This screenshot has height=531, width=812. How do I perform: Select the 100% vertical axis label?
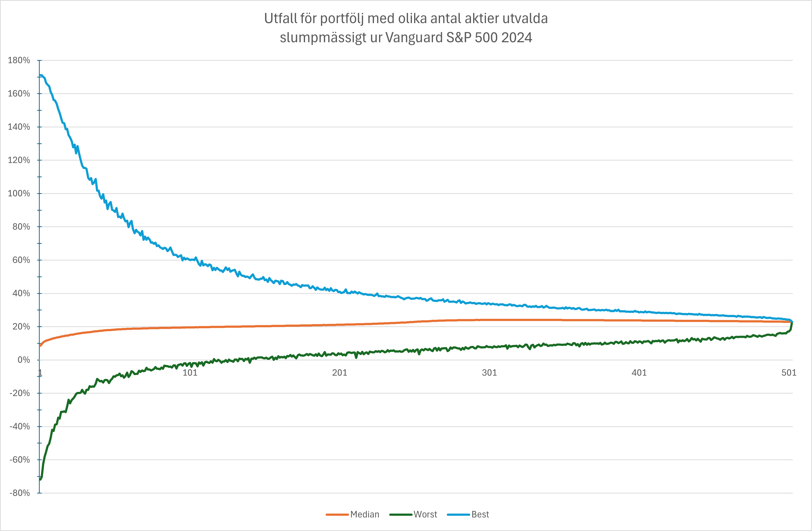click(19, 194)
